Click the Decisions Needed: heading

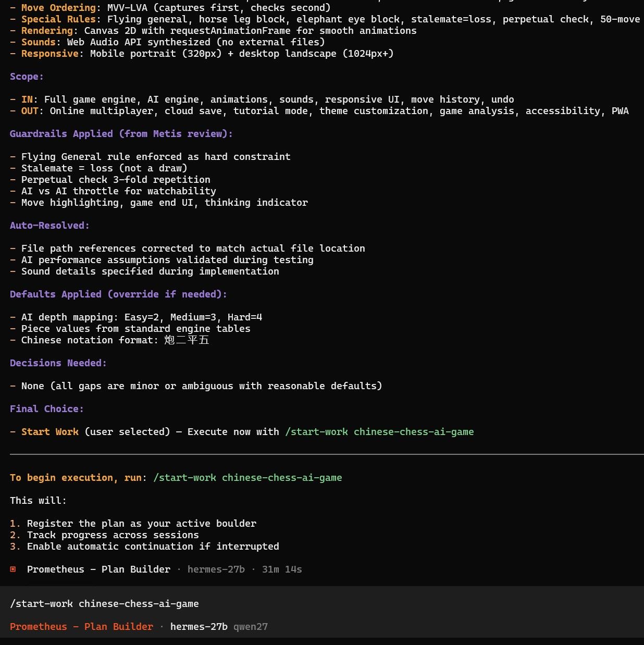[x=58, y=363]
